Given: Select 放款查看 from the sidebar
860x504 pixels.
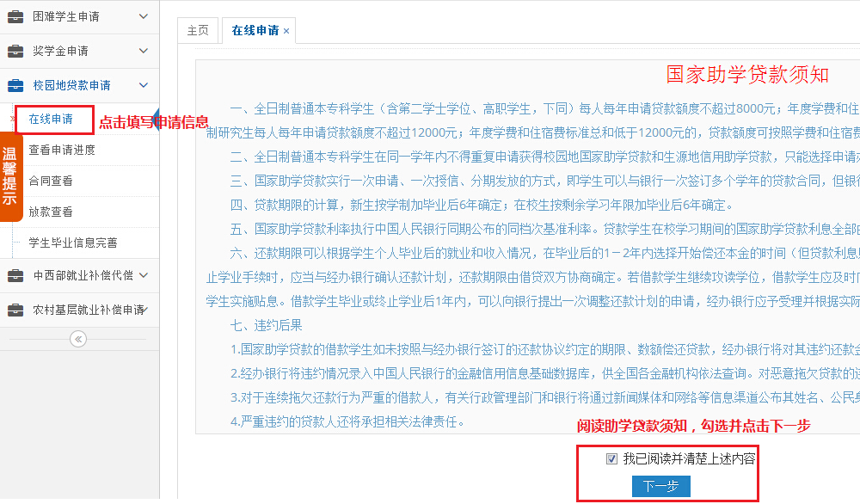Looking at the screenshot, I should click(x=51, y=212).
